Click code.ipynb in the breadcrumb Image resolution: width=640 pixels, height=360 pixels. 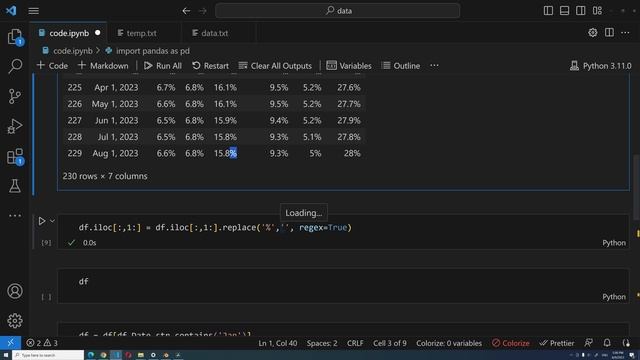(x=73, y=51)
